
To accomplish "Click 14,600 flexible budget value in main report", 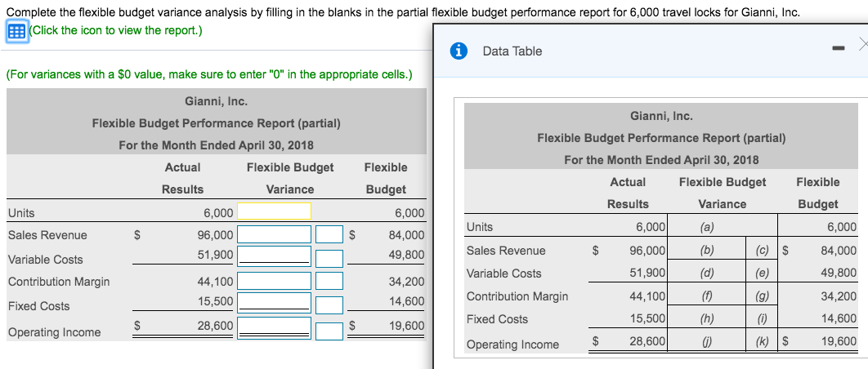I will [406, 301].
